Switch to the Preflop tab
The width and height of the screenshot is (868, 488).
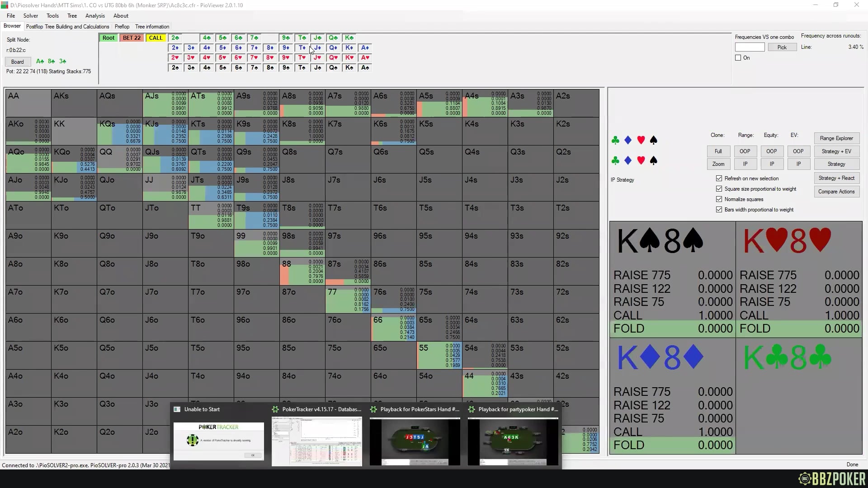122,27
